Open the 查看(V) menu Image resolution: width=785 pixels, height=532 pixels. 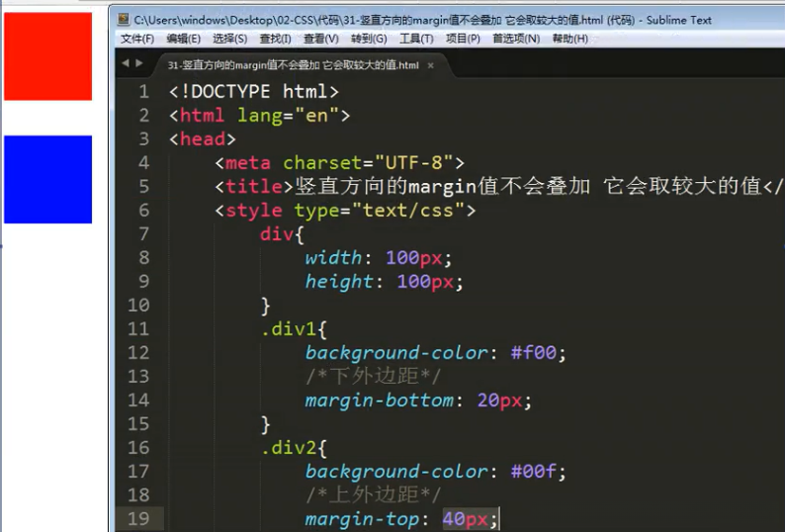click(321, 39)
